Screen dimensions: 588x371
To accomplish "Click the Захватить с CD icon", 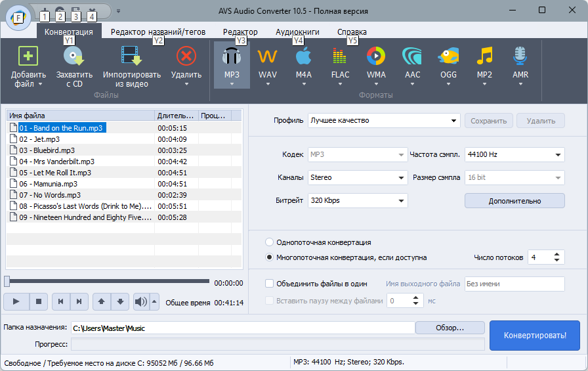I will (x=74, y=56).
